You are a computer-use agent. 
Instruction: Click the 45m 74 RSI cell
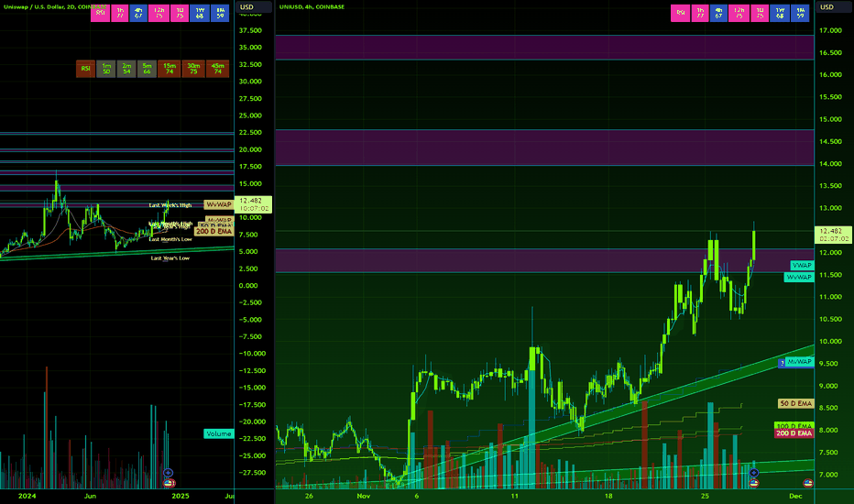(217, 69)
